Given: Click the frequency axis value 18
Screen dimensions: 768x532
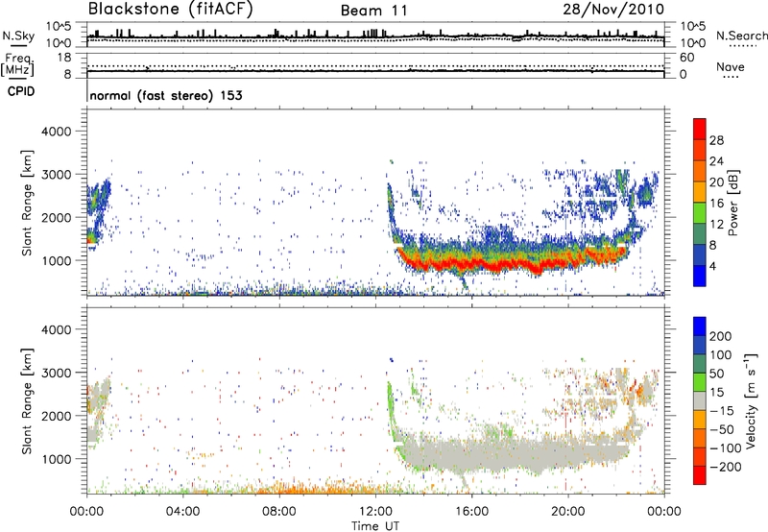Looking at the screenshot, I should pyautogui.click(x=64, y=58).
